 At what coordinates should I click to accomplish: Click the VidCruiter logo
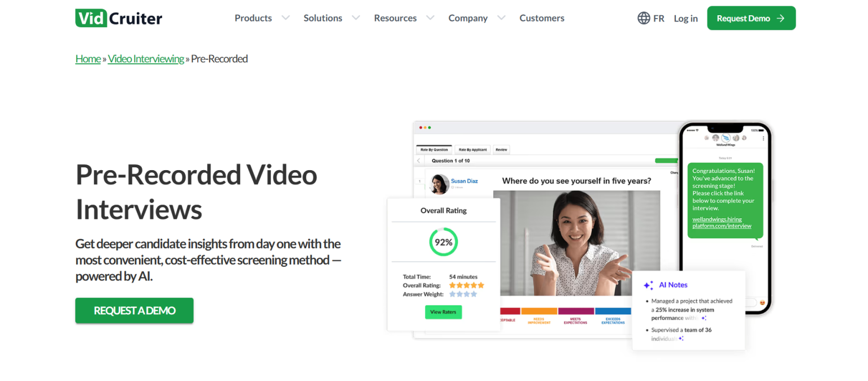pyautogui.click(x=119, y=18)
